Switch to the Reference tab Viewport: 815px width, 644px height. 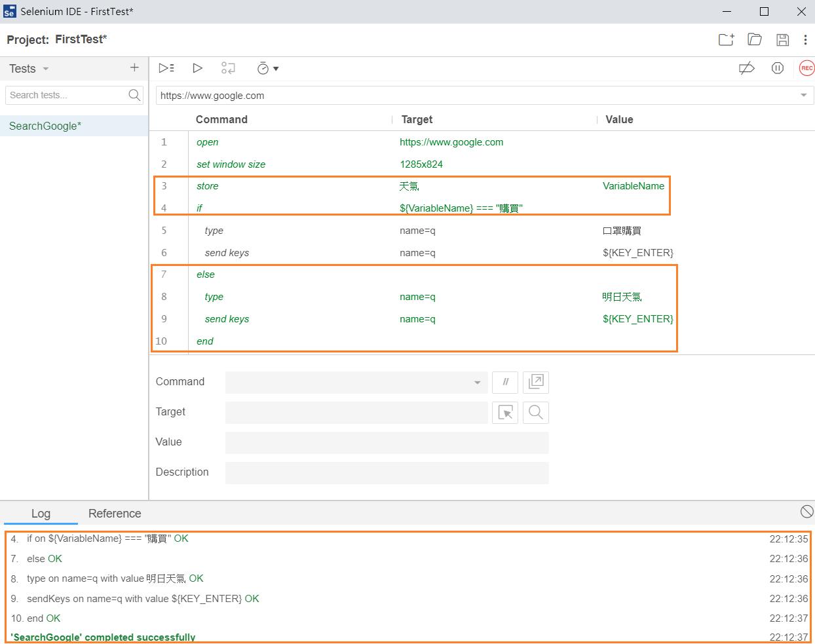pos(115,514)
